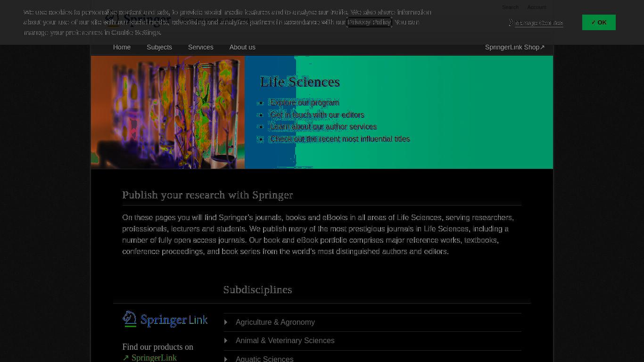Expand Agriculture & Agronomy arrow
This screenshot has height=362, width=644.
tap(226, 322)
